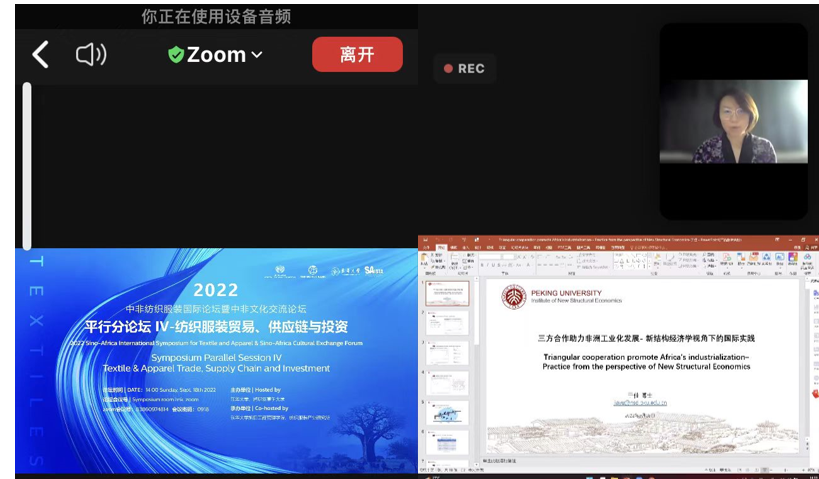The image size is (819, 479).
Task: Tap the REC recording indicator
Action: tap(464, 68)
